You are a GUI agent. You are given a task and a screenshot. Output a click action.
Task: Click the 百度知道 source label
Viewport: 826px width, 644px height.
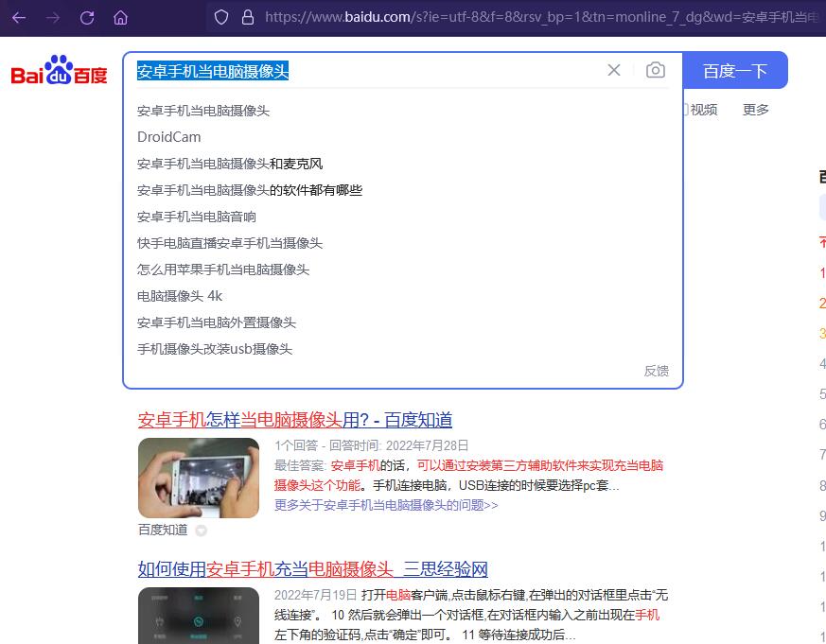pyautogui.click(x=163, y=530)
